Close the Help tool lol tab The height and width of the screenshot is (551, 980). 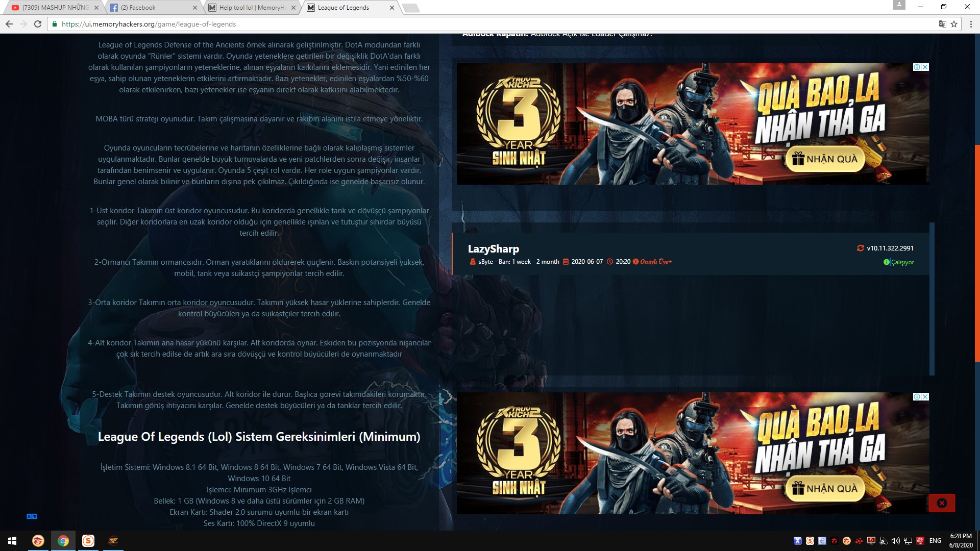[x=293, y=8]
